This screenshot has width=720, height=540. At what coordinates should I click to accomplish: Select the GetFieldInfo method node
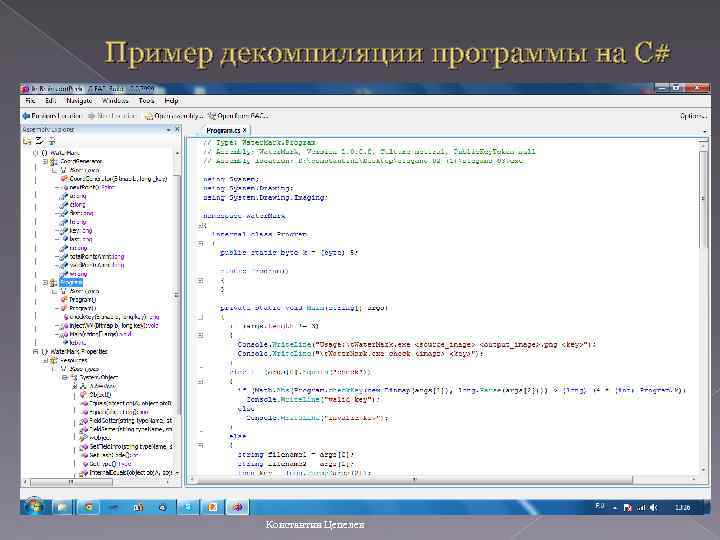pos(131,446)
